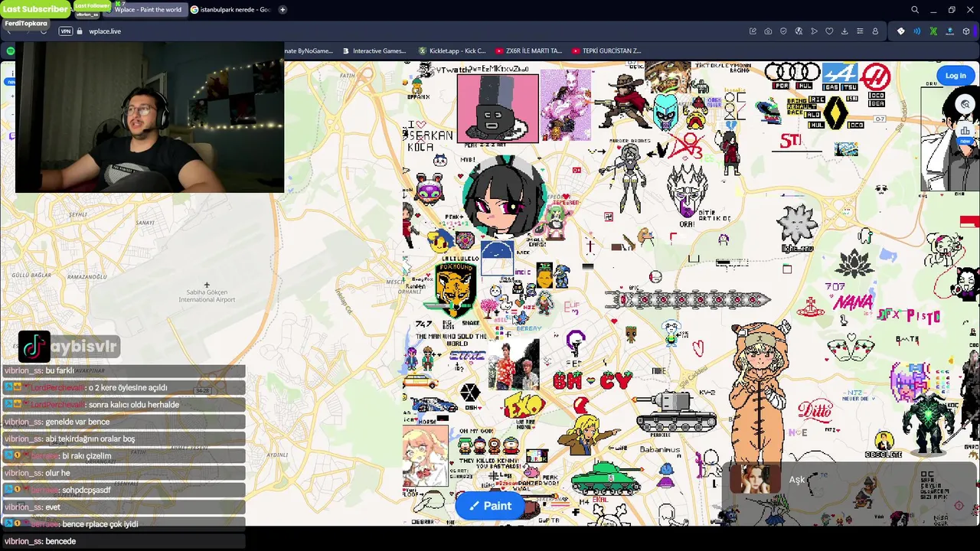This screenshot has width=980, height=551.
Task: Click the white tag extension icon
Action: [900, 31]
